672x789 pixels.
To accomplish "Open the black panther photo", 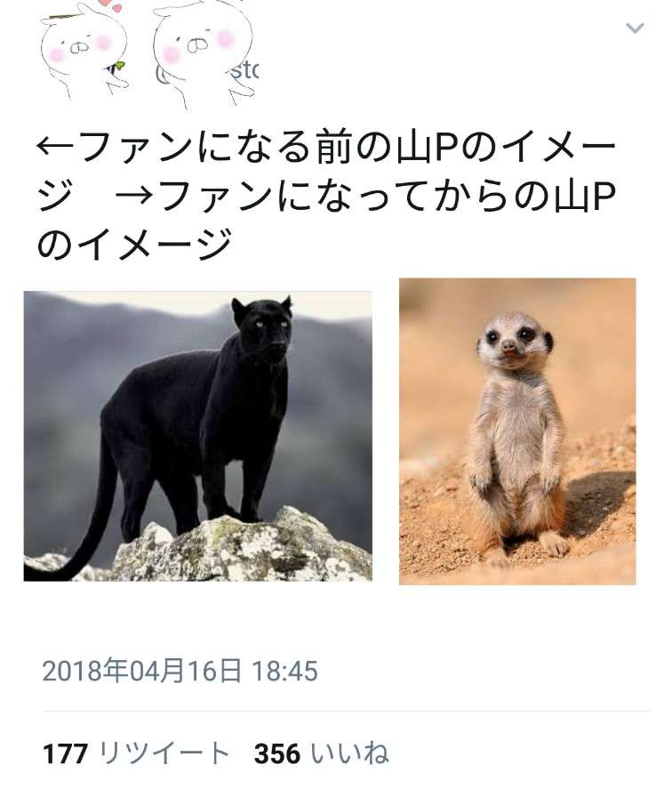I will (x=197, y=436).
